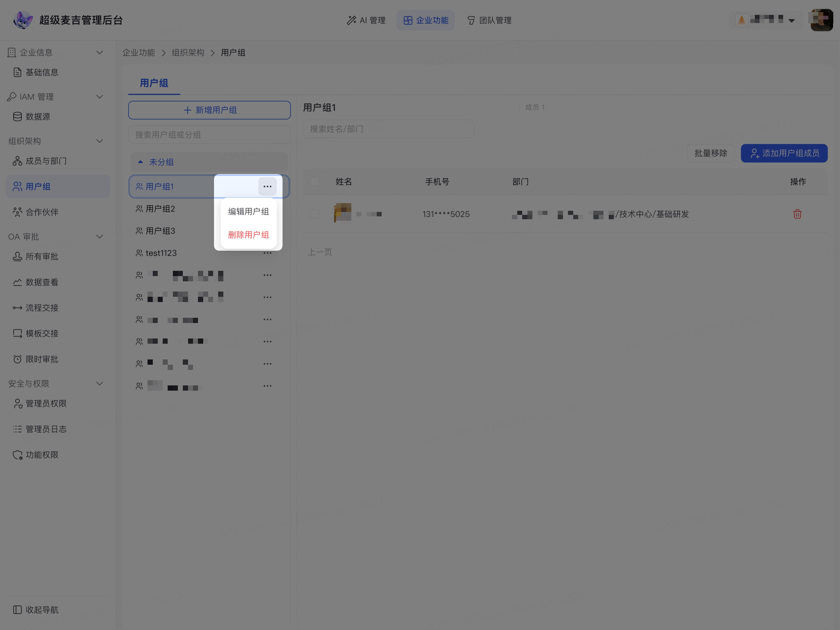The width and height of the screenshot is (840, 630).
Task: Open the three-dots menu for 用户组1
Action: (x=267, y=187)
